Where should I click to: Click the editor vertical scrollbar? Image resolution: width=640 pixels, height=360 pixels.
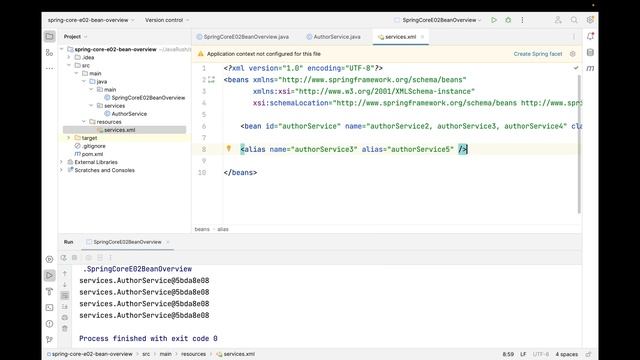(x=579, y=144)
